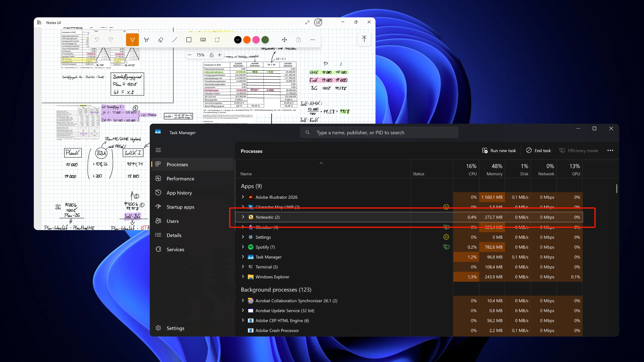Sort by the Network column header
The image size is (644, 362).
544,169
